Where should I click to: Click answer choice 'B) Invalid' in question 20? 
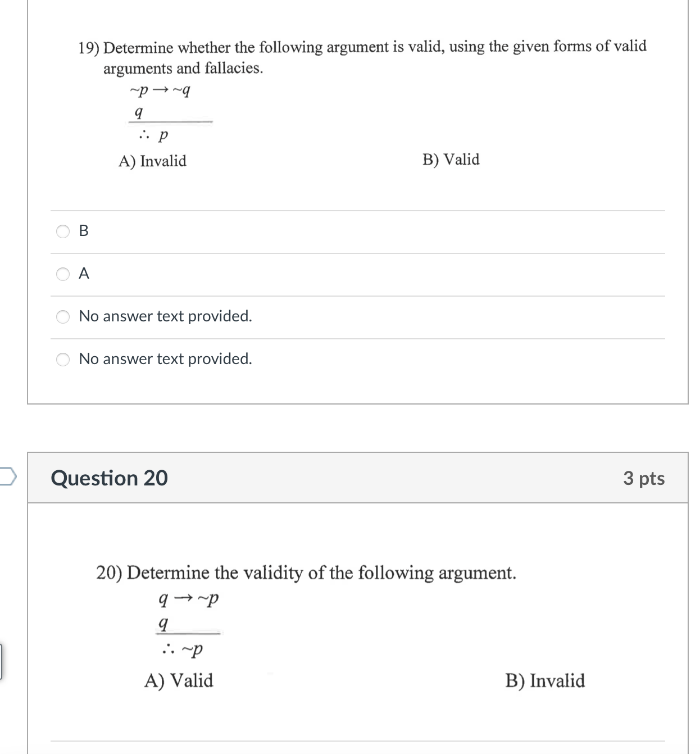(545, 681)
